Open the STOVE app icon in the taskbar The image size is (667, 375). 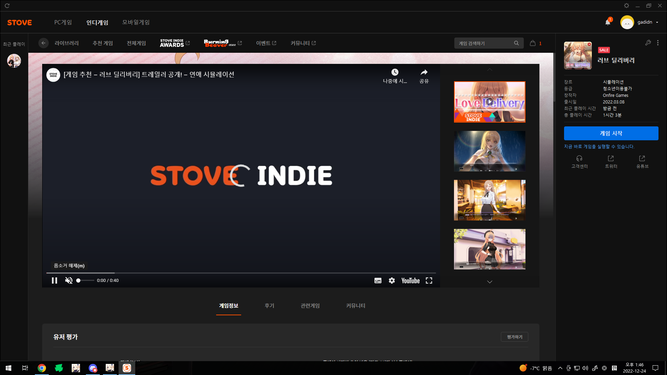click(x=127, y=368)
